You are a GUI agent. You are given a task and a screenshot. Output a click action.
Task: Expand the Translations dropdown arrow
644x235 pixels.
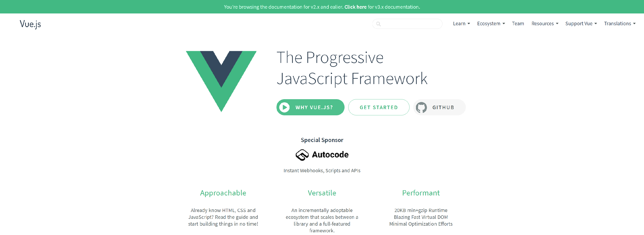point(634,24)
